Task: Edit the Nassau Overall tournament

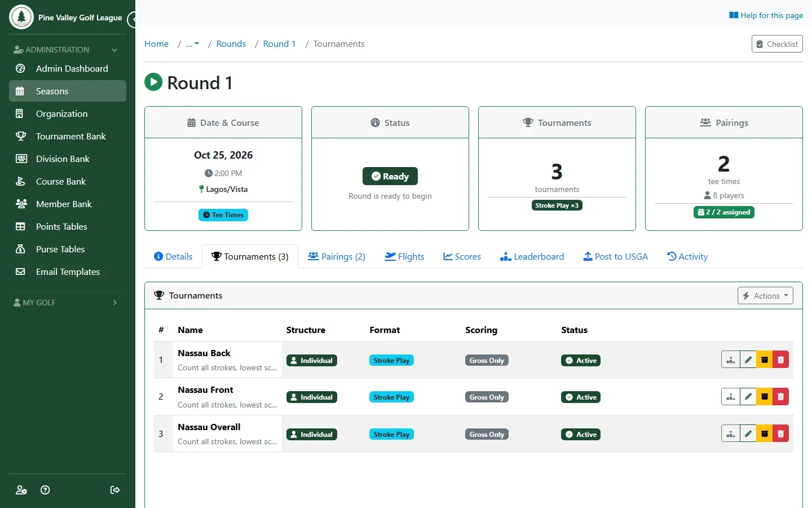Action: 748,433
